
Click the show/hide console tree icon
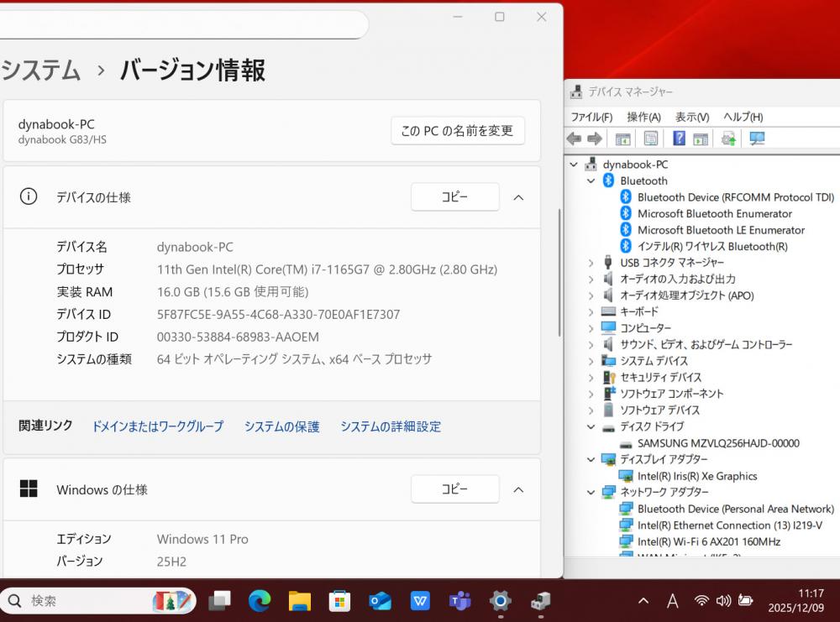[x=623, y=139]
